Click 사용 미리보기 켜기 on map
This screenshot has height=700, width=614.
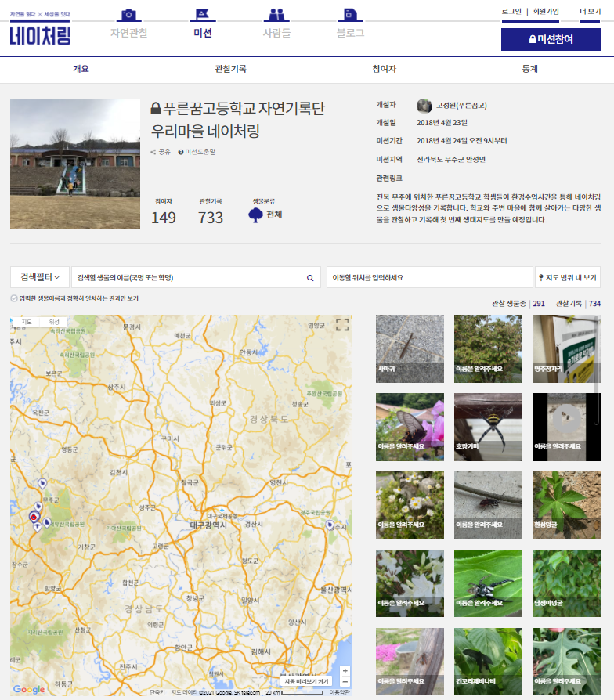coord(306,681)
